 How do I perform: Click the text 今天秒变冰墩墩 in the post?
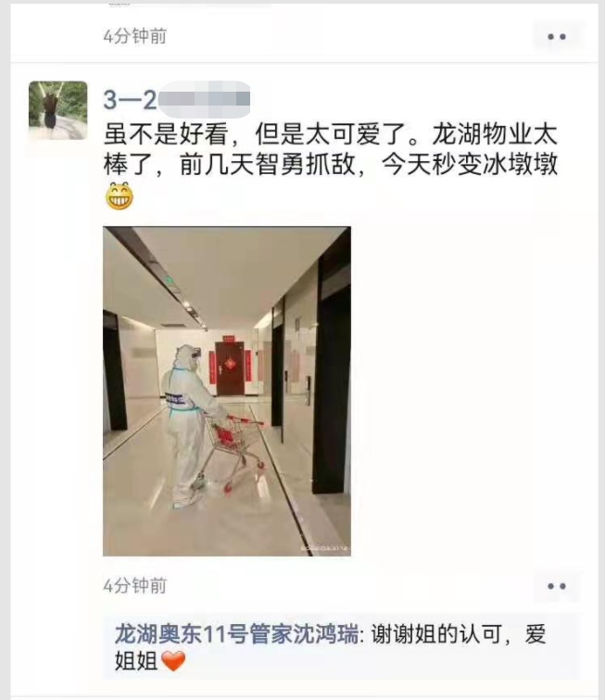tap(470, 165)
